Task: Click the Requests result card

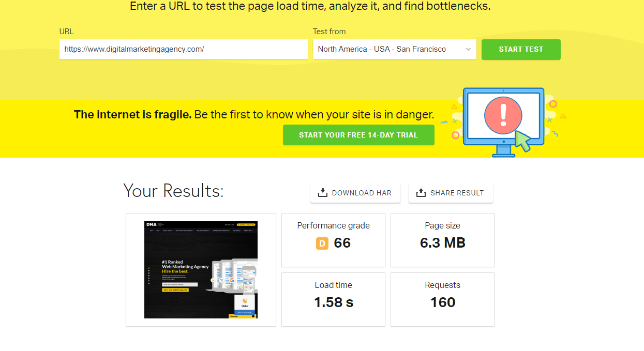Action: [x=442, y=299]
